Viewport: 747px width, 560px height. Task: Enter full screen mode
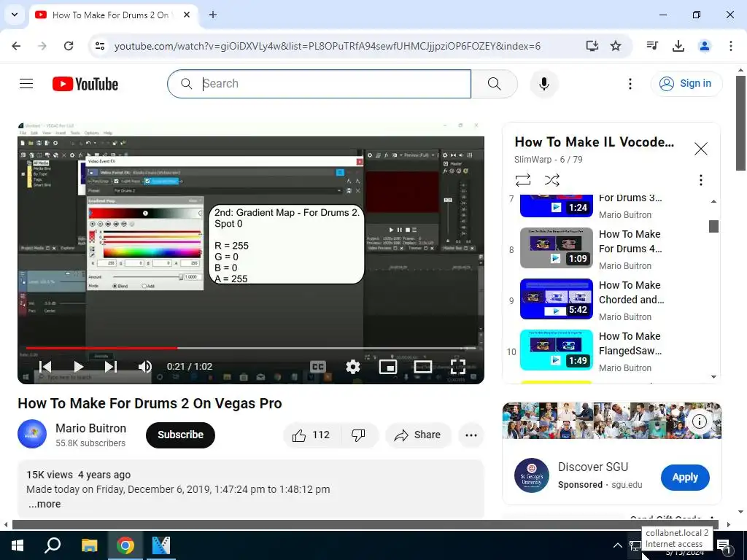pyautogui.click(x=458, y=366)
